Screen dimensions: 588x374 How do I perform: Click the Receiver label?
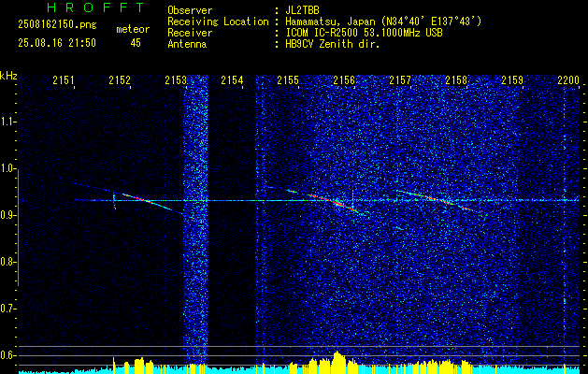[190, 33]
